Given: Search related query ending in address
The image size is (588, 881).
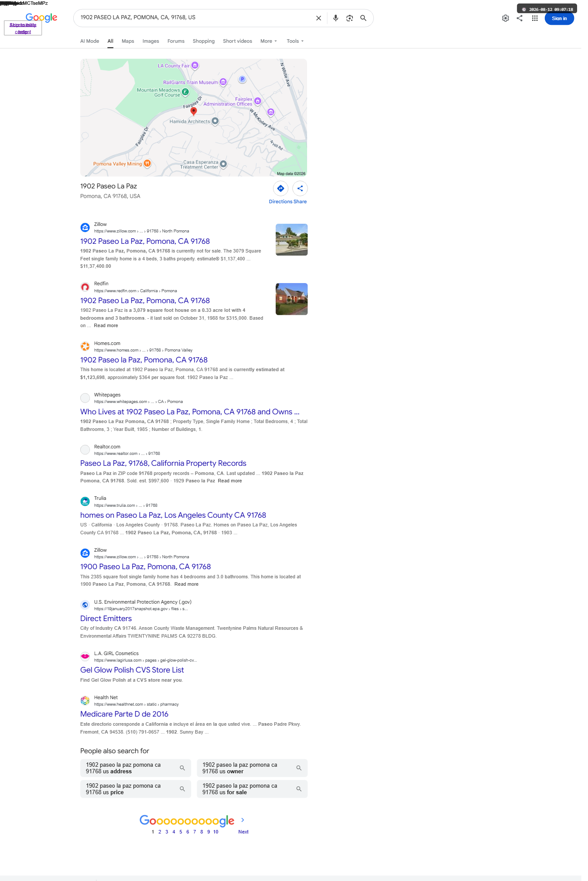Looking at the screenshot, I should (136, 768).
